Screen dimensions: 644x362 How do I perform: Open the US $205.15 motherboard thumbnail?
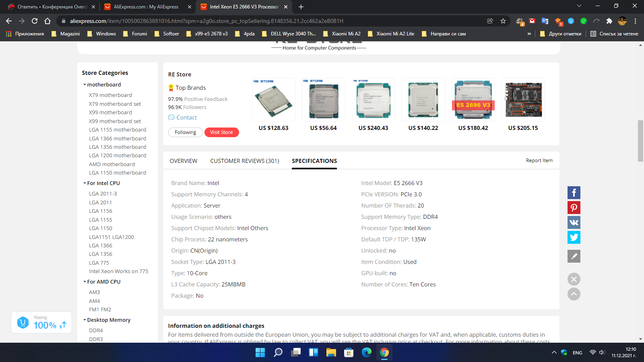[x=523, y=100]
